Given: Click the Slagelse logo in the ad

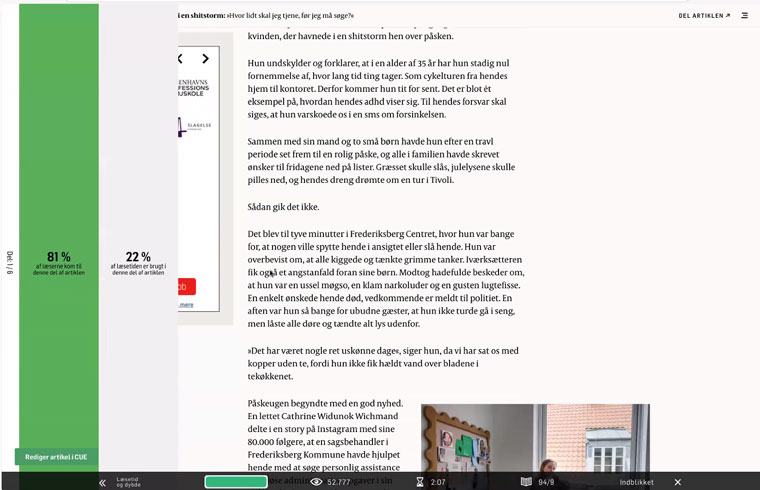Looking at the screenshot, I should tap(194, 126).
